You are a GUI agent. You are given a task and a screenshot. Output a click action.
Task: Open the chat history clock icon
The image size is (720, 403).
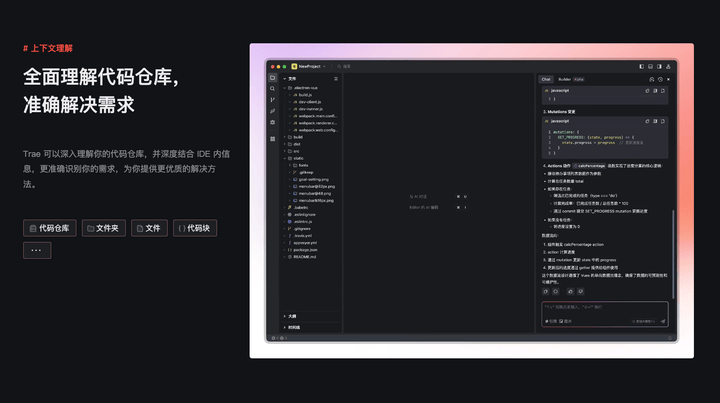click(x=660, y=79)
